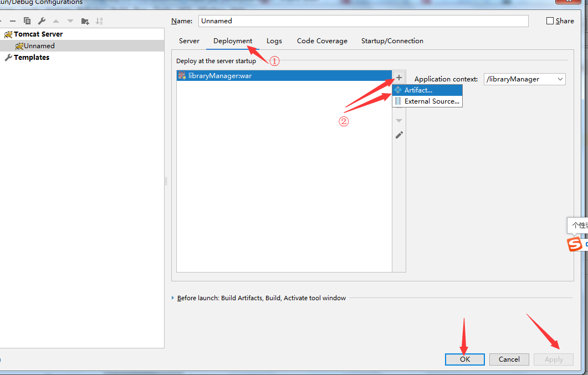Viewport: 588px width, 375px height.
Task: Edit artifact with pencil icon
Action: [399, 135]
